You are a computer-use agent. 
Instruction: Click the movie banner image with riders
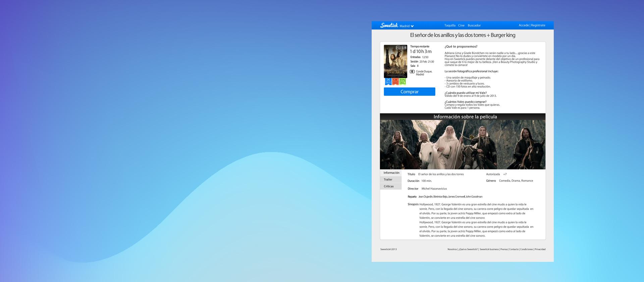tap(463, 145)
